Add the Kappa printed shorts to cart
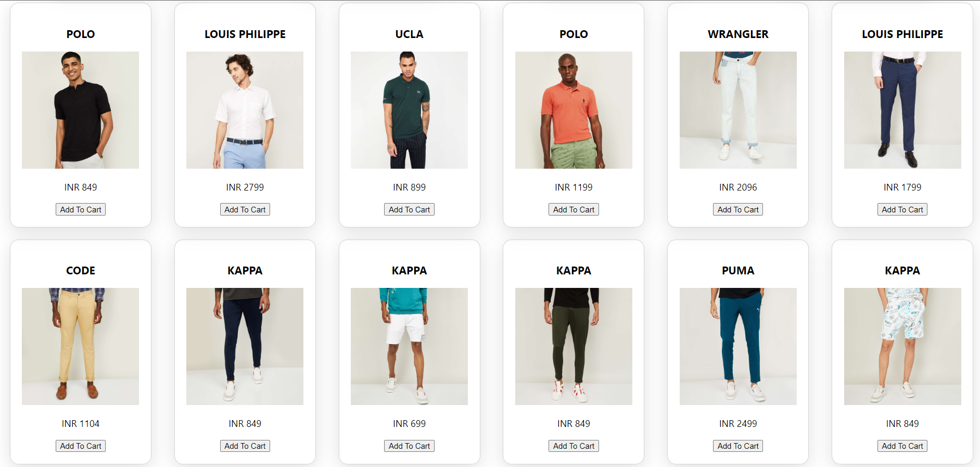Image resolution: width=980 pixels, height=467 pixels. pyautogui.click(x=902, y=446)
